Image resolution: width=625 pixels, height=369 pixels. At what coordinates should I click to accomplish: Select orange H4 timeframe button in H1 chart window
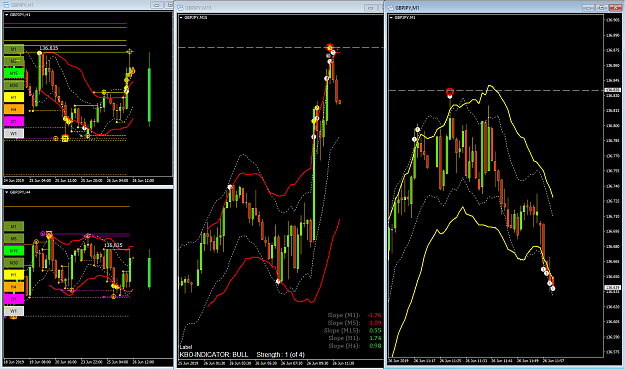coord(14,109)
